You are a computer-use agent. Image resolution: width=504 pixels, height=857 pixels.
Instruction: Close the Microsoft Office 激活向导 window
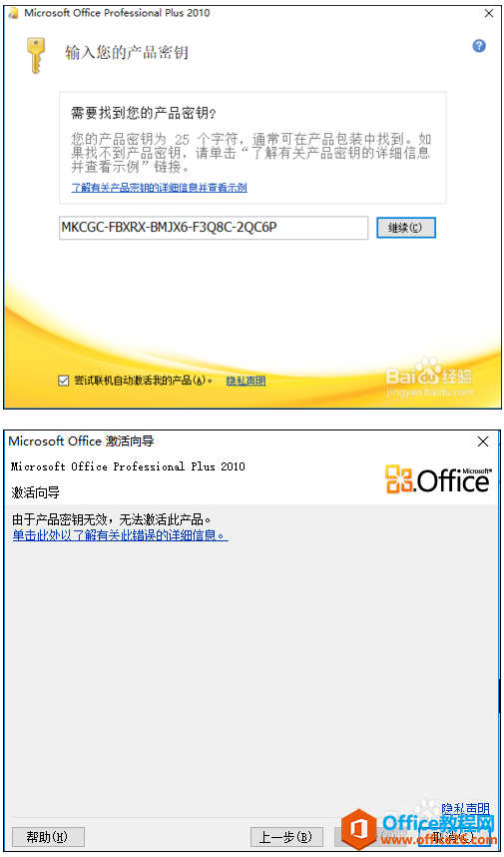click(483, 441)
